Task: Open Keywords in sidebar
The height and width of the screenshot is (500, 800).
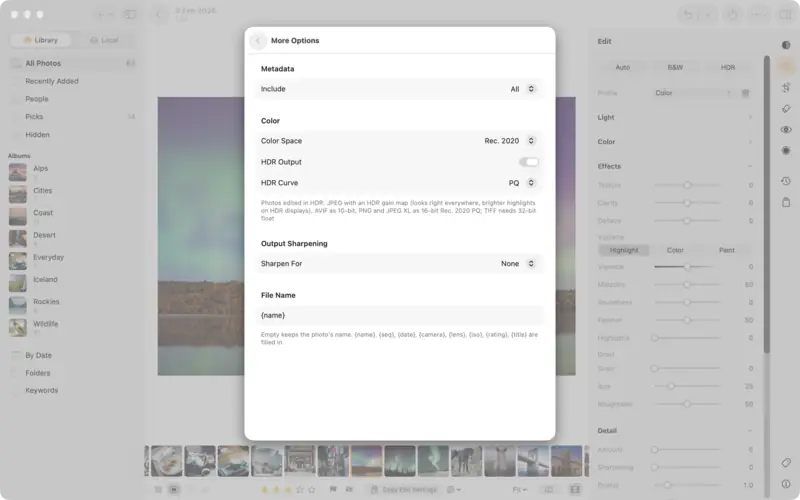Action: (x=72, y=390)
